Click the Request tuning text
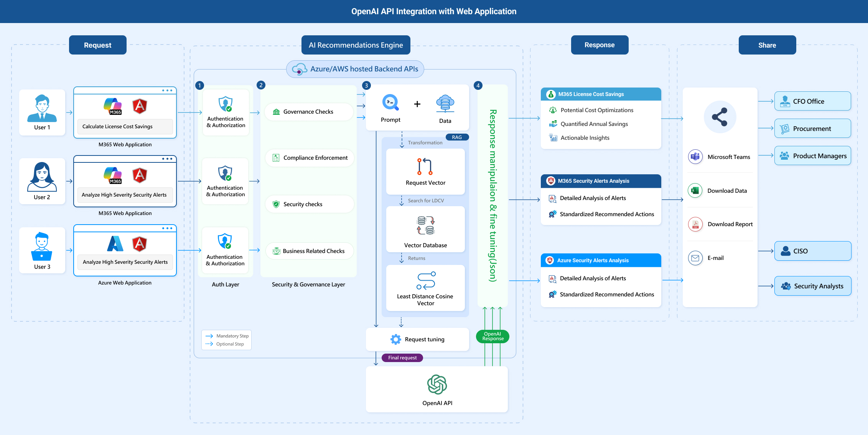The width and height of the screenshot is (868, 435). click(x=425, y=339)
